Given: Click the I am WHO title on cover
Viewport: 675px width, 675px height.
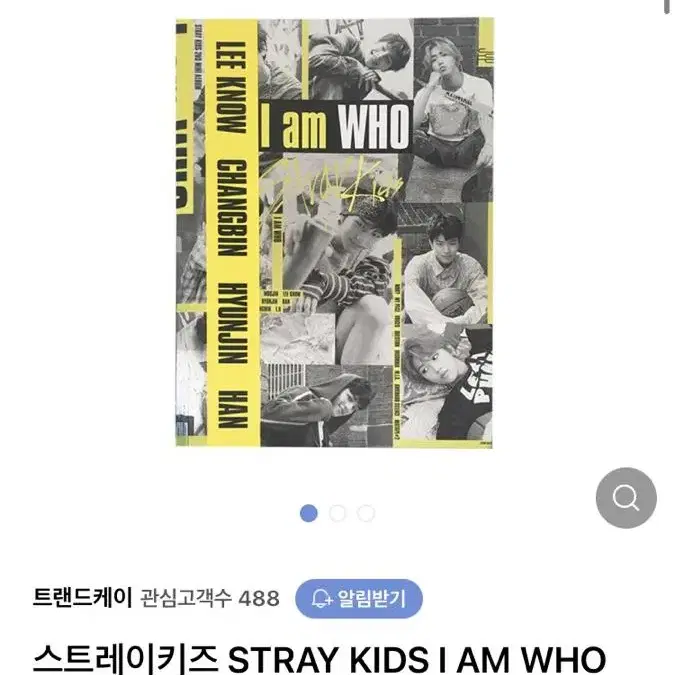Looking at the screenshot, I should click(x=335, y=127).
